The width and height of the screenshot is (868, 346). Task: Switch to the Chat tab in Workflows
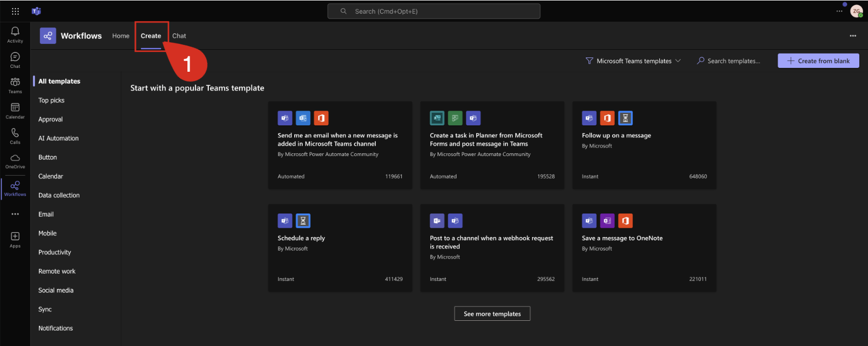click(179, 36)
